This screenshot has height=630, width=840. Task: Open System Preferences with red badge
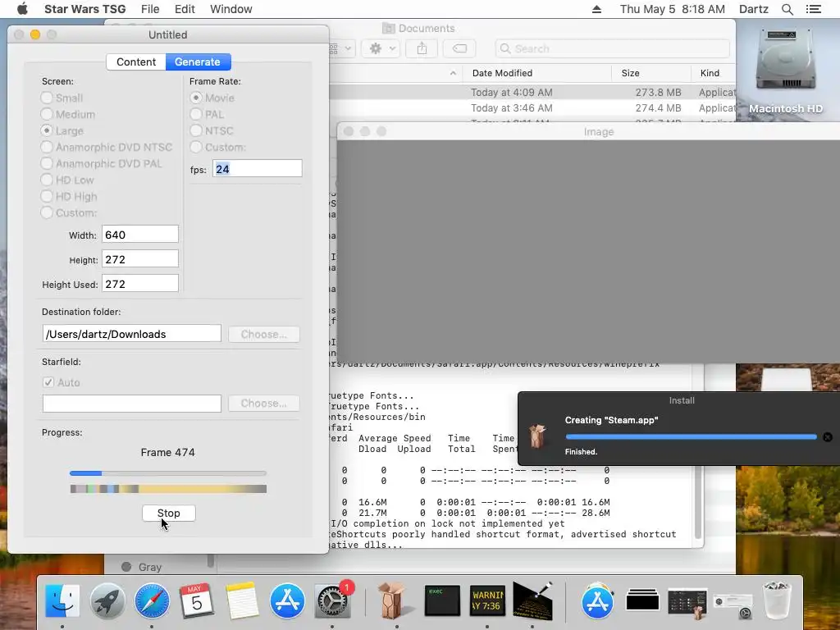333,601
